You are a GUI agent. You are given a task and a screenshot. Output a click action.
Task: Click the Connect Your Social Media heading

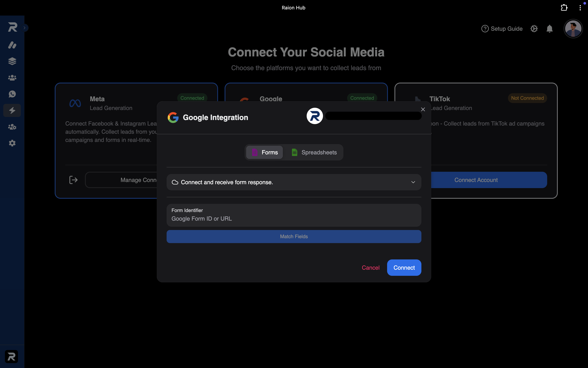[x=306, y=52]
